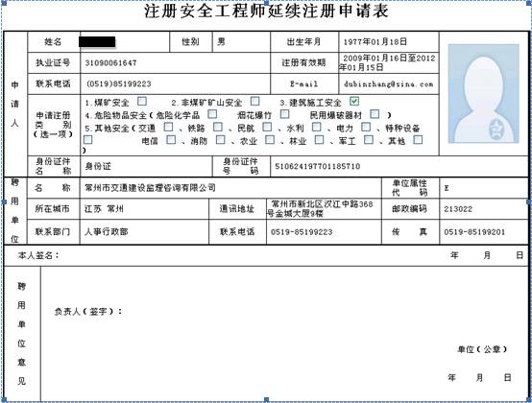This screenshot has height=403, width=532.
Task: Click the 姓名 label cell
Action: 53,41
